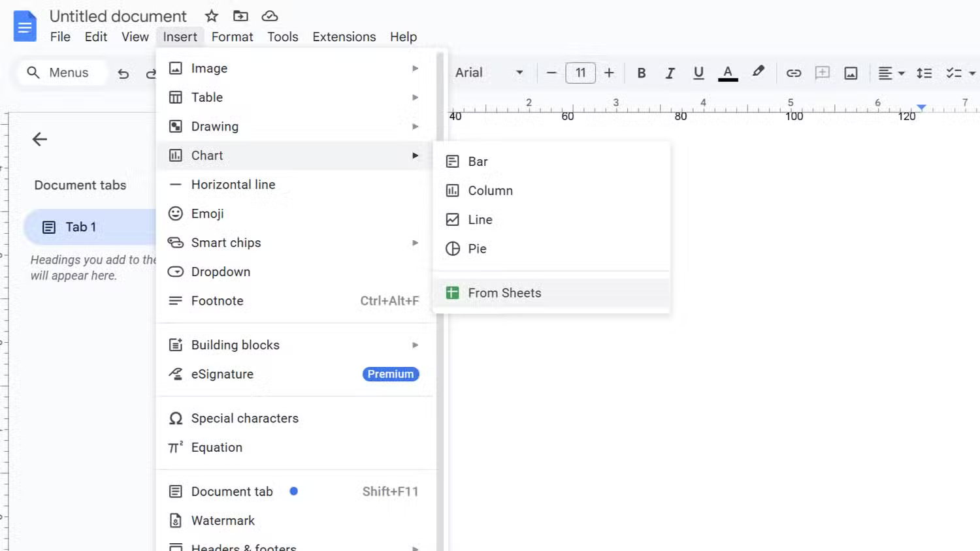This screenshot has width=980, height=551.
Task: Insert a Column chart
Action: coord(551,191)
